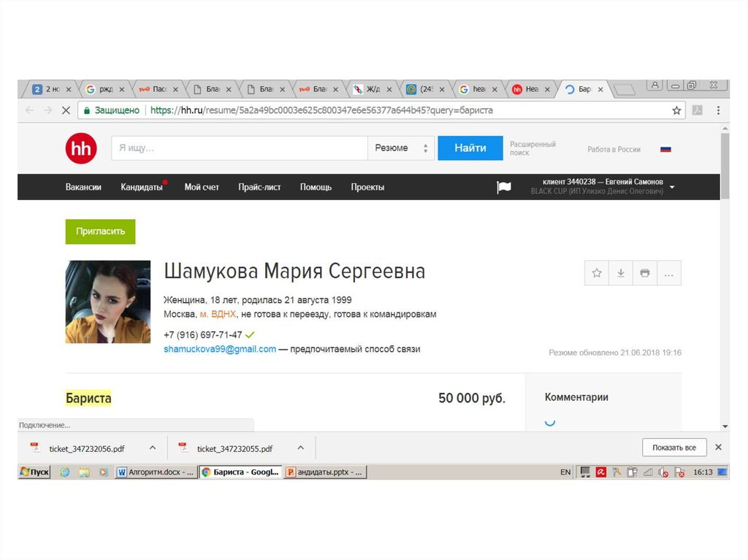Click the hh.ru red logo
748x560 pixels.
click(x=80, y=149)
